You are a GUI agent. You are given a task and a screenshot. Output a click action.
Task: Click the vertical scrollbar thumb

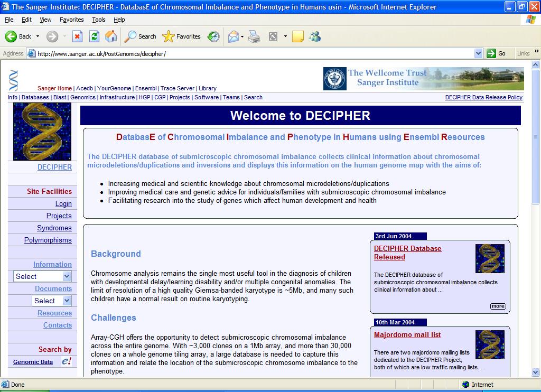tap(536, 137)
